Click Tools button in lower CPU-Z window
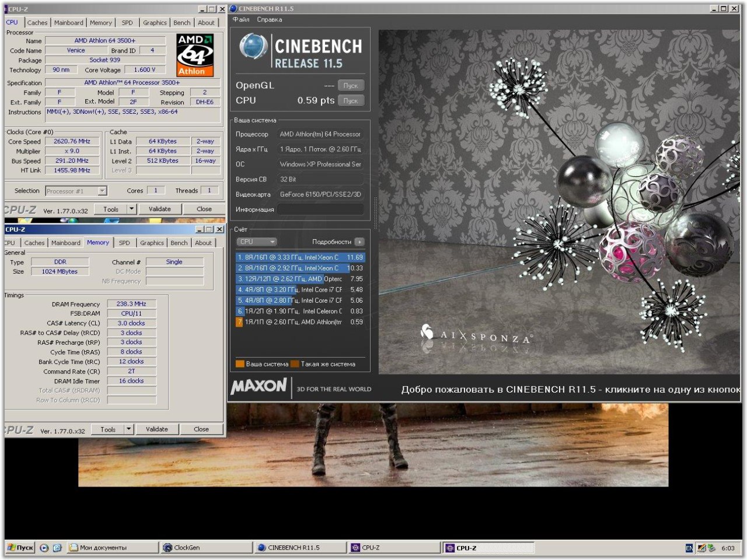The height and width of the screenshot is (560, 747). click(108, 429)
